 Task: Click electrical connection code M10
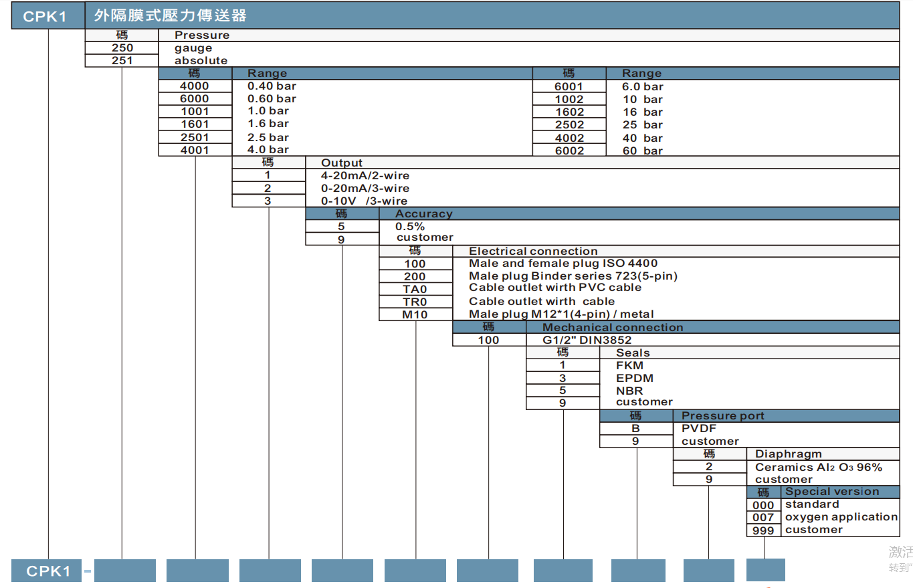coord(415,314)
